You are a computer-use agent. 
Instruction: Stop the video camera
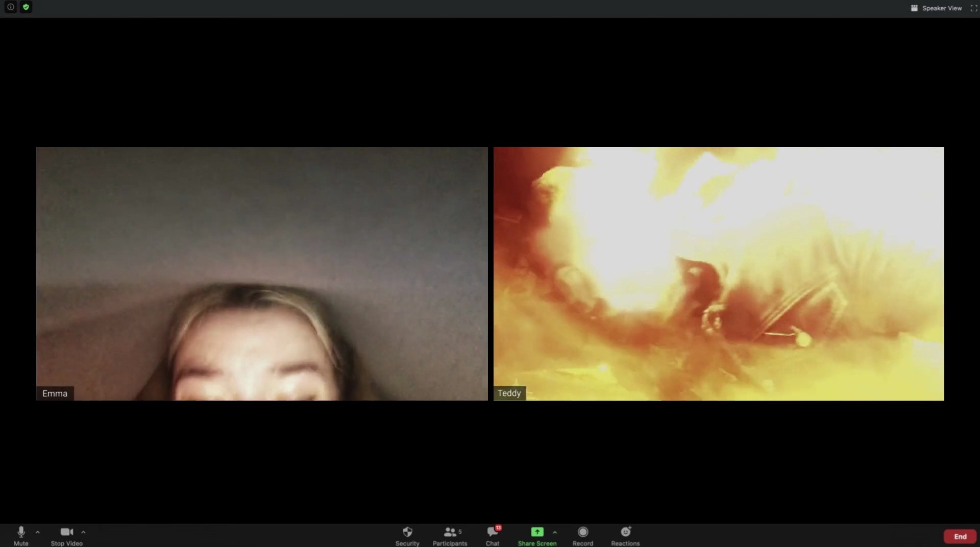click(x=66, y=536)
